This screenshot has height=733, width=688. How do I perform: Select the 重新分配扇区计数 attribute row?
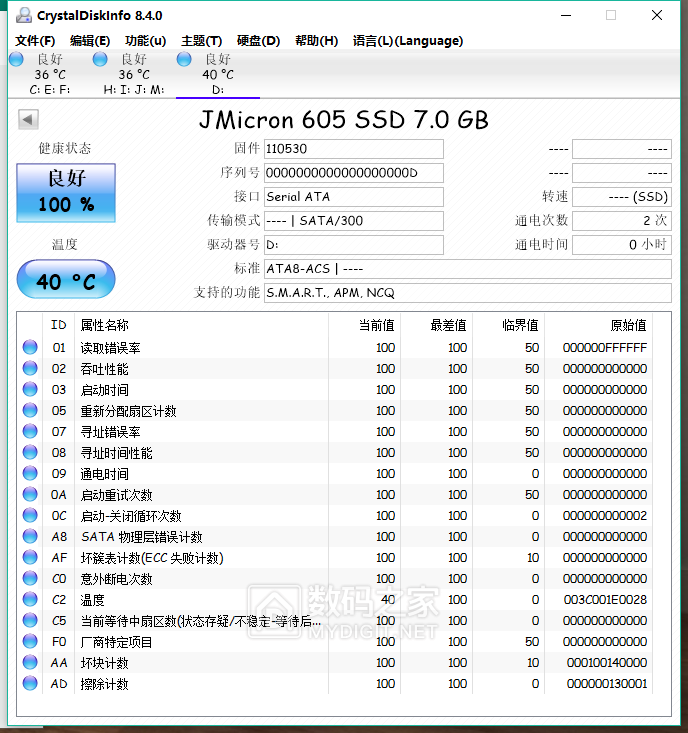click(335, 410)
